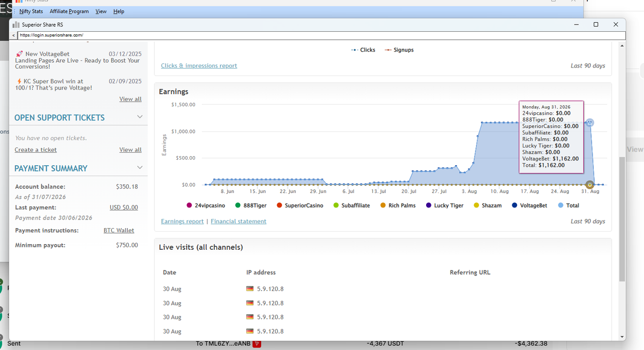Click the scrollbar down arrow at the bottom
644x350 pixels.
[622, 337]
